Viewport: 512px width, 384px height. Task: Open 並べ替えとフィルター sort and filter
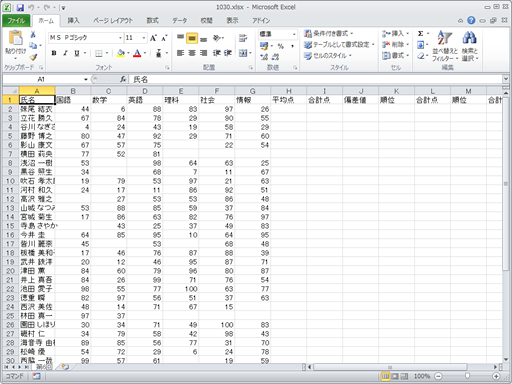tap(445, 46)
